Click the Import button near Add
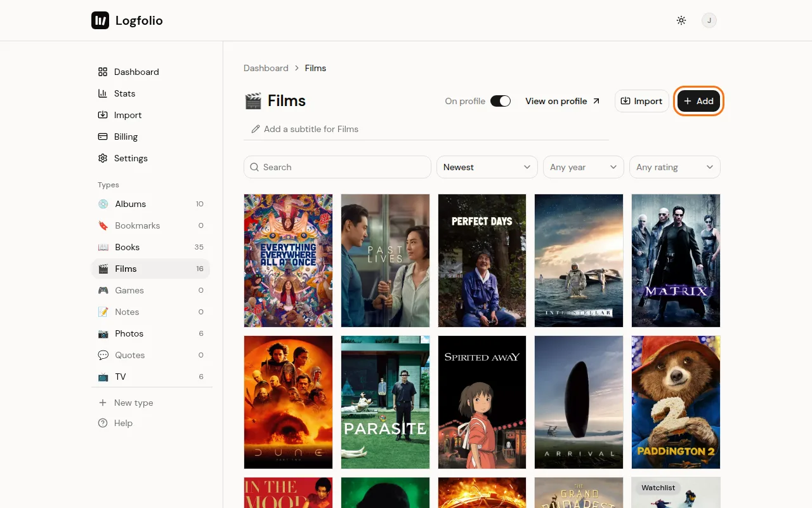The width and height of the screenshot is (812, 508). click(642, 101)
